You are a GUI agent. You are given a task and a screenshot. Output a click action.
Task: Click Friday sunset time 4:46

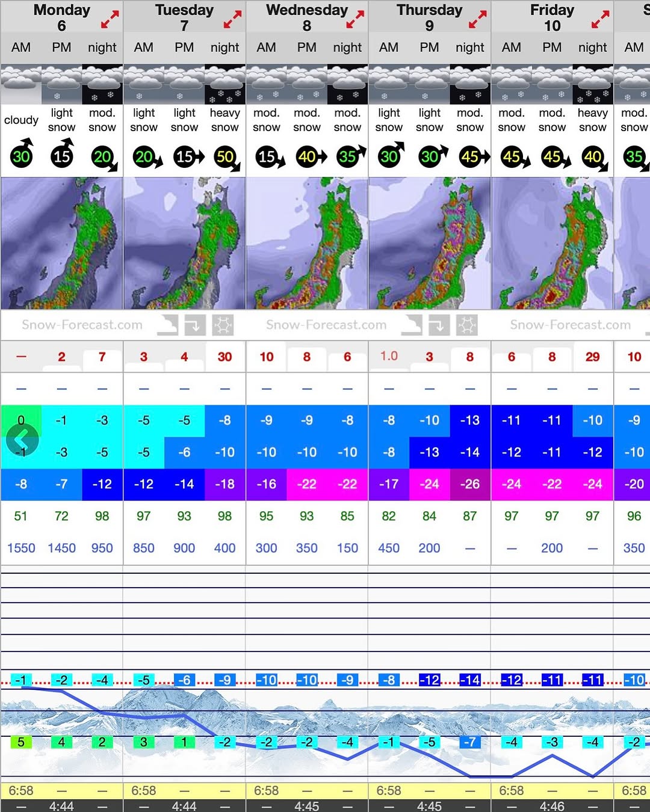(x=552, y=806)
